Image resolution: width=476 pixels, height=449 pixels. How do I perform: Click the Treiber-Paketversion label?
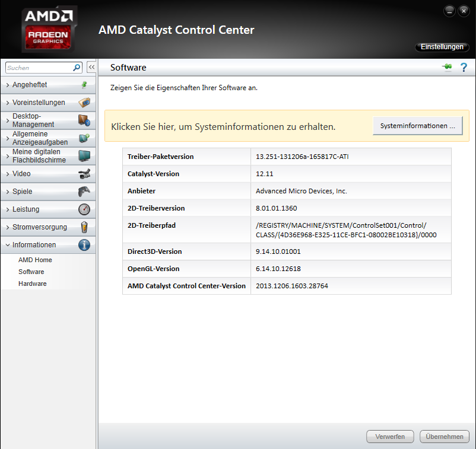tap(160, 157)
